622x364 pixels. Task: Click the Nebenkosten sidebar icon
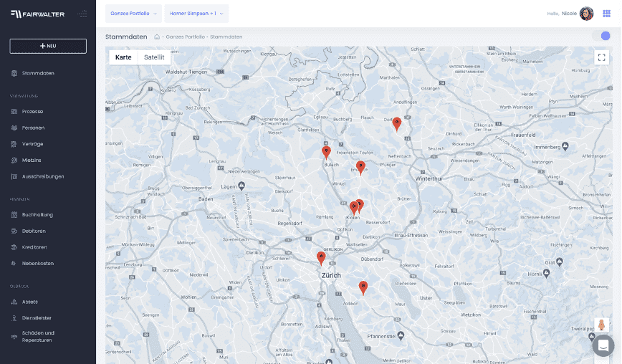click(14, 264)
